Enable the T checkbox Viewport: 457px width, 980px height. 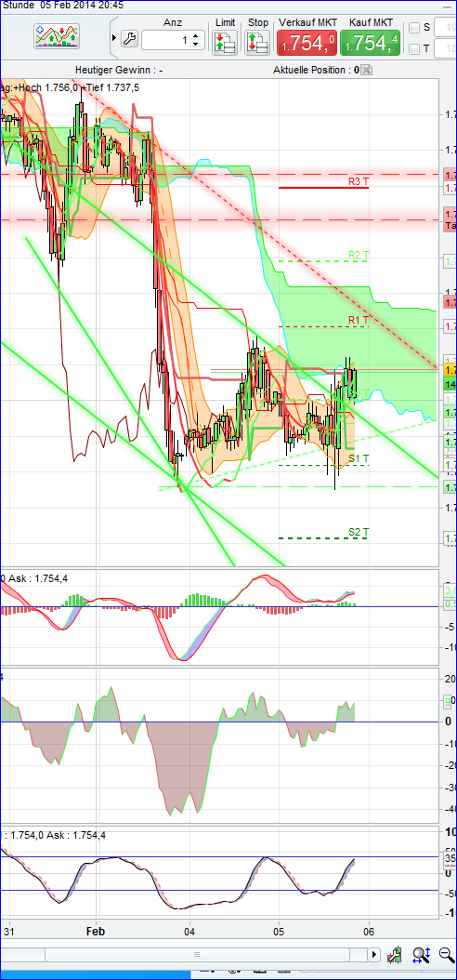414,48
